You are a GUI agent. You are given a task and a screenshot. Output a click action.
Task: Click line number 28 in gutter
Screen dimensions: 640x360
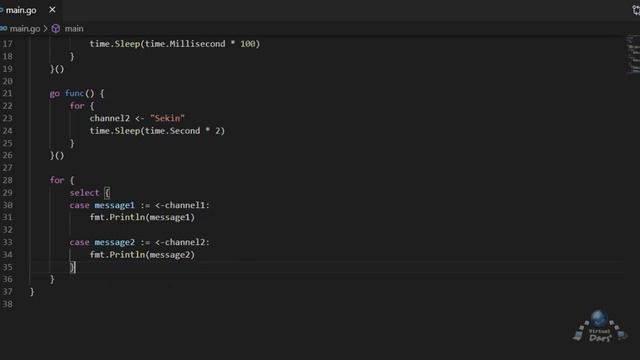point(7,180)
